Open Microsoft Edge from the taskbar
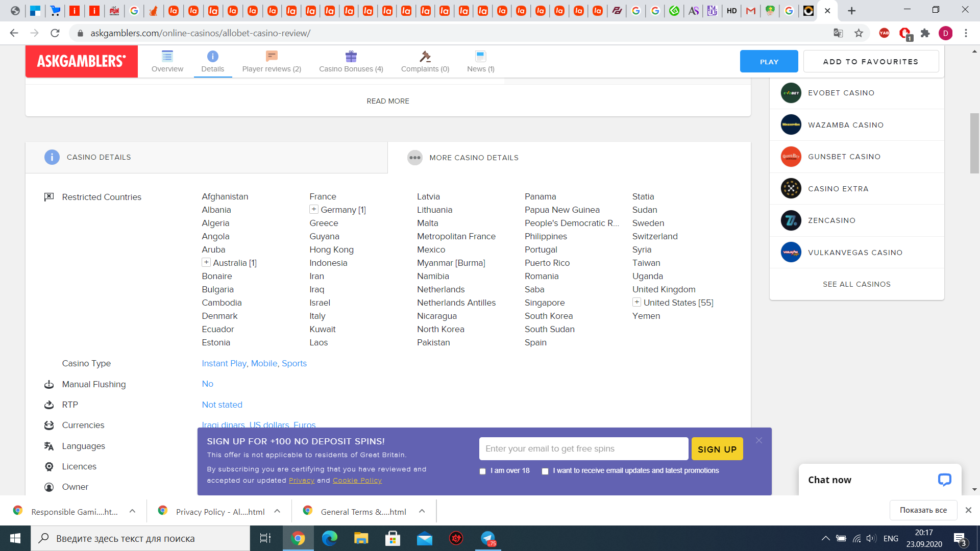Viewport: 980px width, 551px height. (330, 538)
